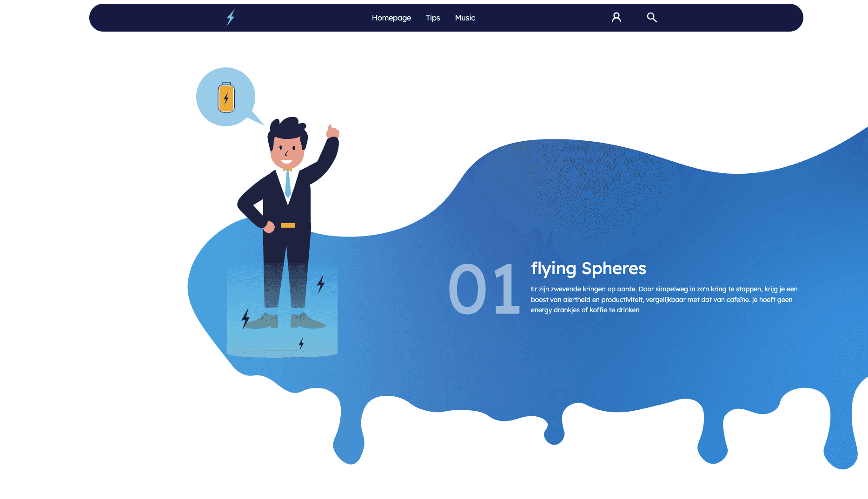Click the Dutch description paragraph text
Screen dimensions: 868x499
pyautogui.click(x=664, y=300)
